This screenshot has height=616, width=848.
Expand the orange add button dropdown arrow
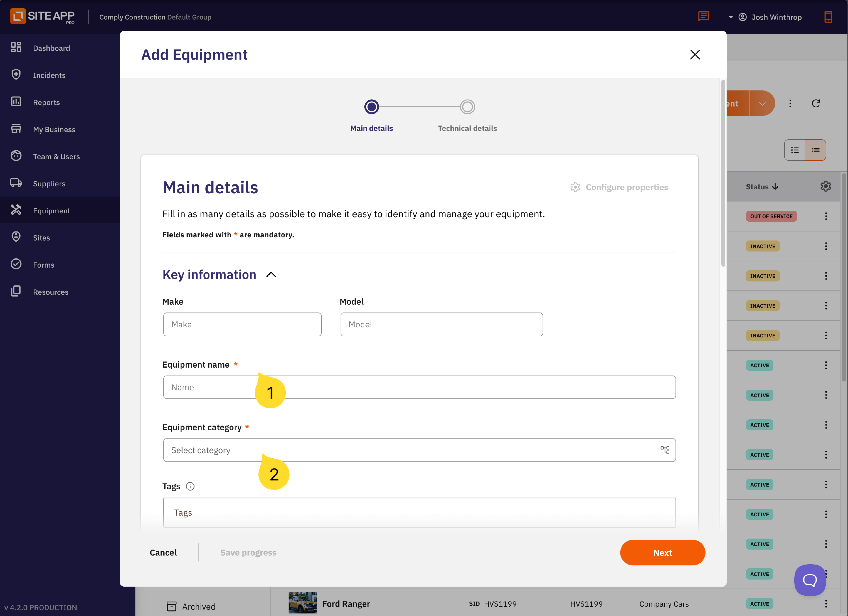tap(762, 103)
